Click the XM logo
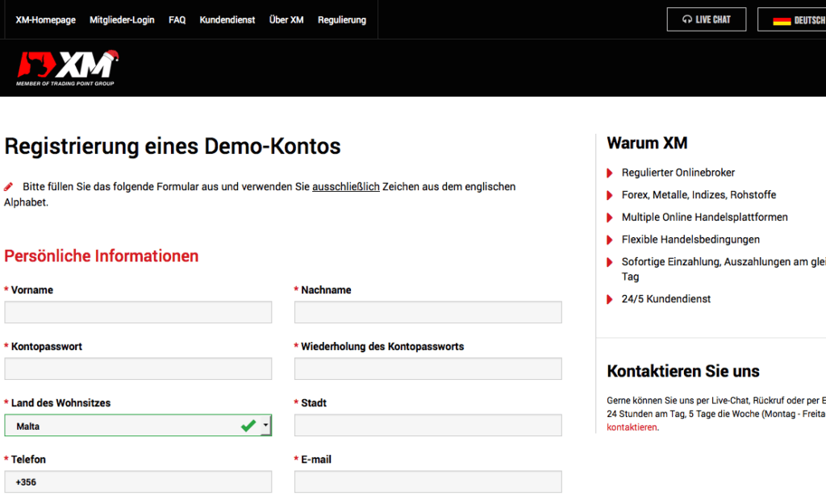Viewport: 826px width, 504px height. click(67, 68)
